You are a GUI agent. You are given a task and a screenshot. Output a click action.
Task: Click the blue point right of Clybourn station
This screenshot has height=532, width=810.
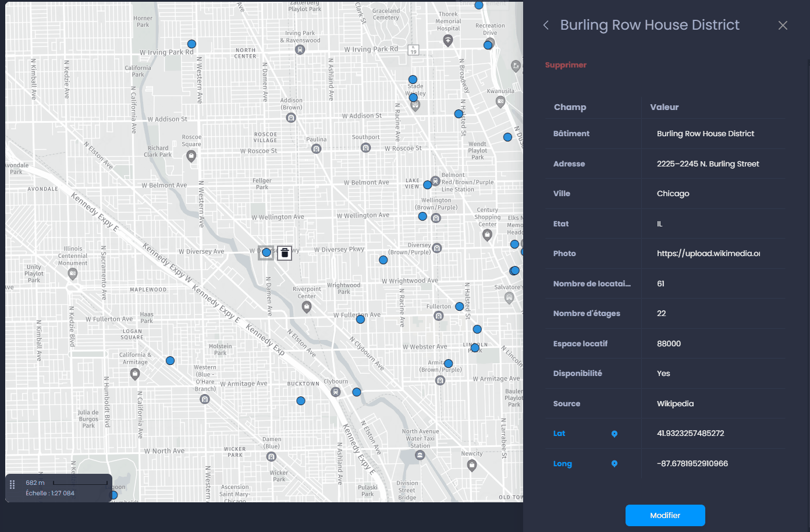tap(357, 392)
